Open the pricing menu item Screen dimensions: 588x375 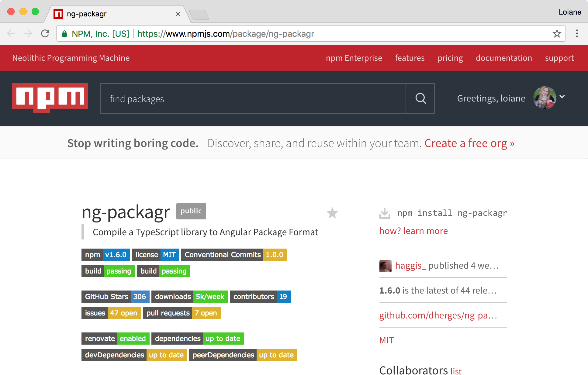click(450, 58)
